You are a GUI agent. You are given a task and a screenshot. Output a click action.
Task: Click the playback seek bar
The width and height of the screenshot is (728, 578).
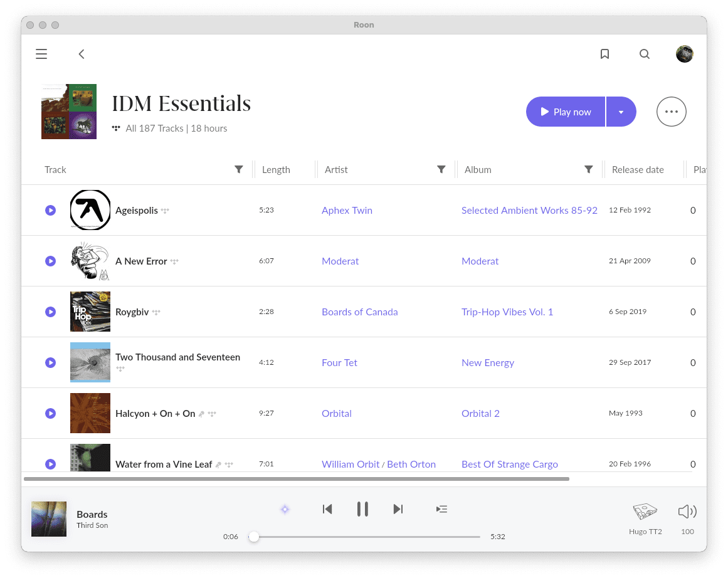click(364, 537)
